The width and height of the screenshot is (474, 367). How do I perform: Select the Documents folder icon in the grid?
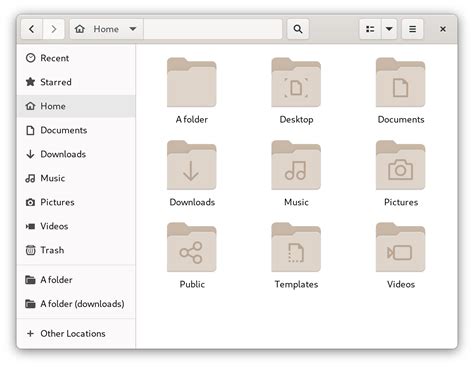click(x=401, y=82)
